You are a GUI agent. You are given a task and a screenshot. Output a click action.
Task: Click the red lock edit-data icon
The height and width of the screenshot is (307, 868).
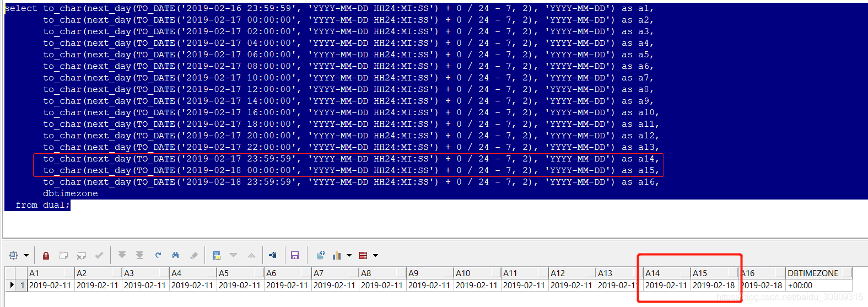46,255
